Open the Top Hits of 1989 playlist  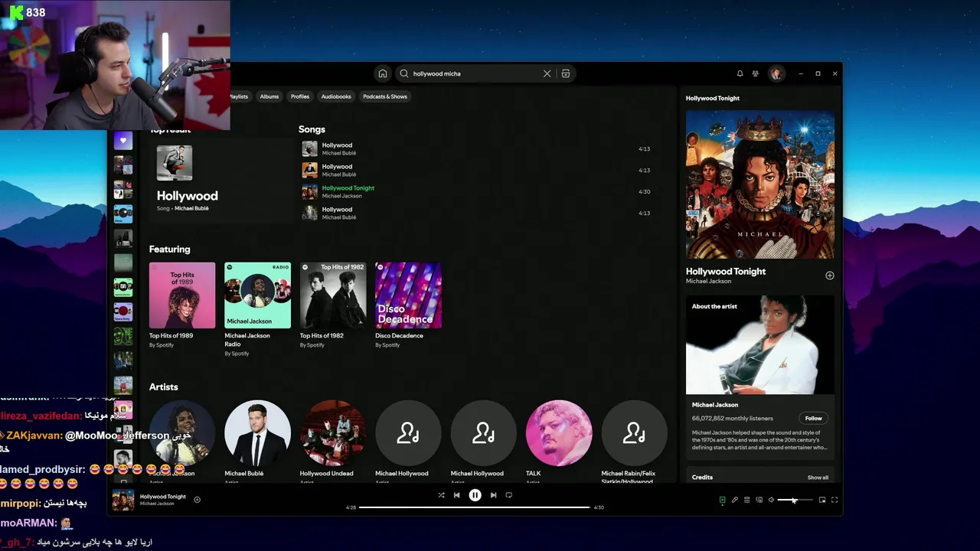coord(182,305)
